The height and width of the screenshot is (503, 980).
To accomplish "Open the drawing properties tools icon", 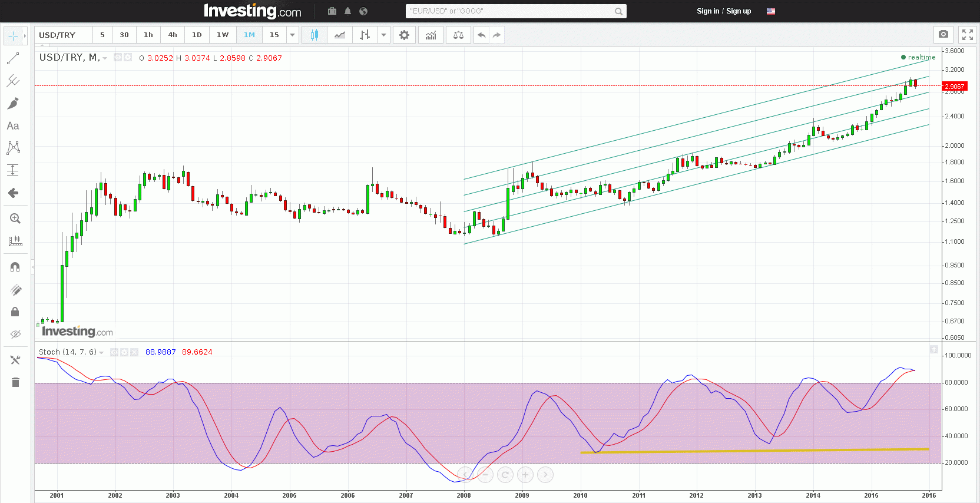I will (15, 360).
